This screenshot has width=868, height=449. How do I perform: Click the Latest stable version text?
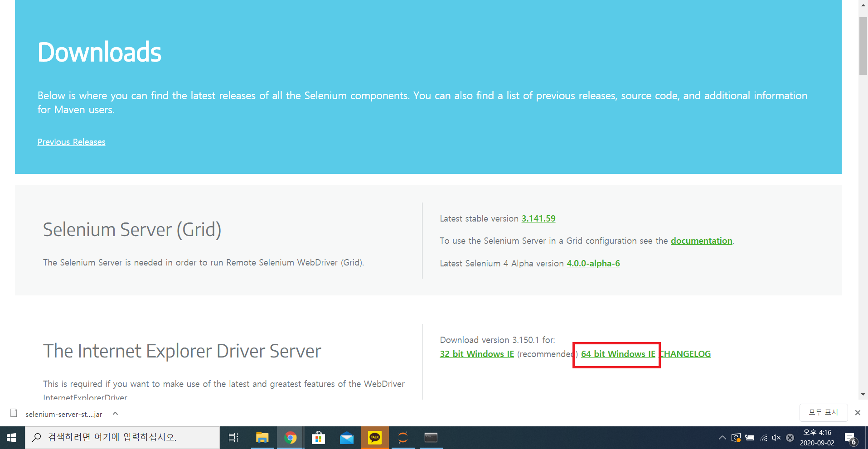[479, 218]
